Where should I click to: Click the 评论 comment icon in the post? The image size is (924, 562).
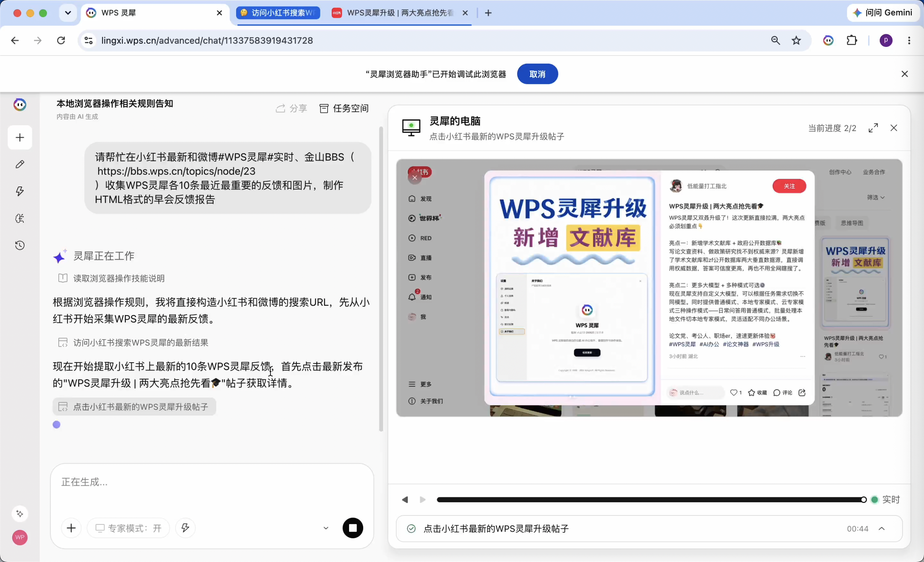click(783, 393)
